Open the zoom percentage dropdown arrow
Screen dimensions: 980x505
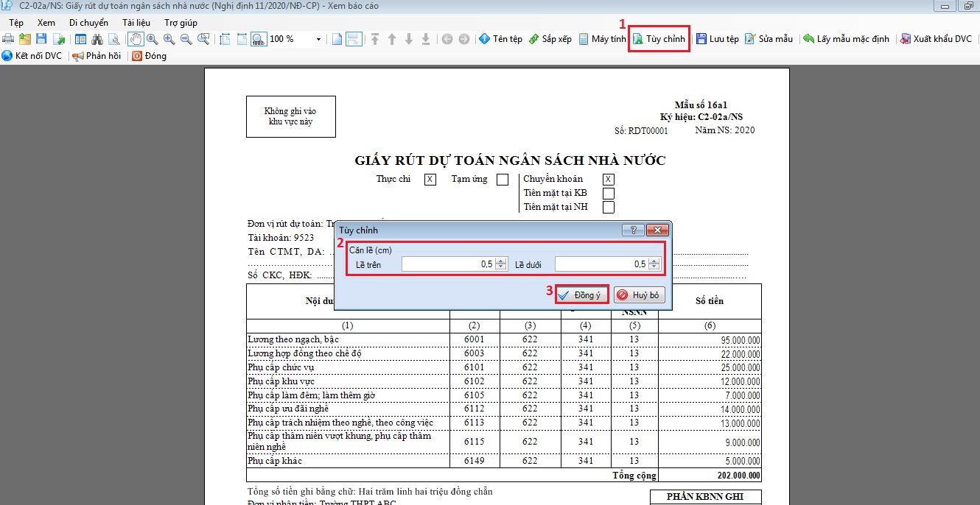click(318, 39)
